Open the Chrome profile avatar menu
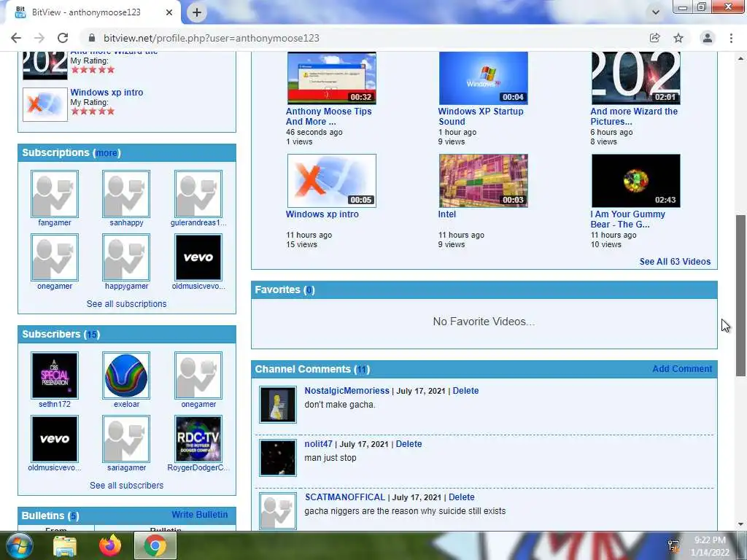This screenshot has height=560, width=747. click(x=708, y=38)
